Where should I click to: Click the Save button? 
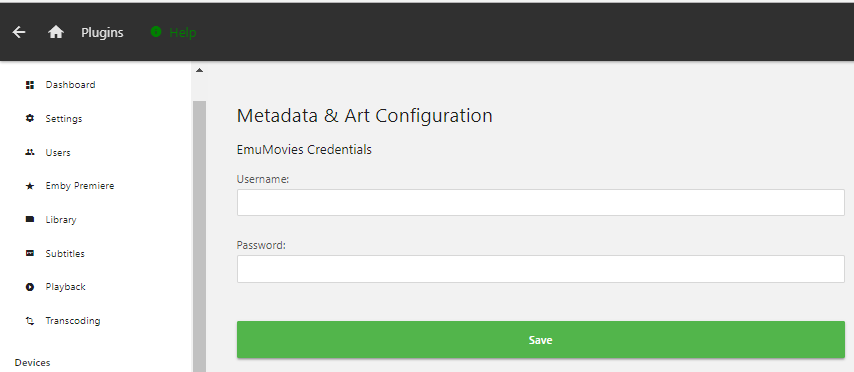[x=541, y=340]
